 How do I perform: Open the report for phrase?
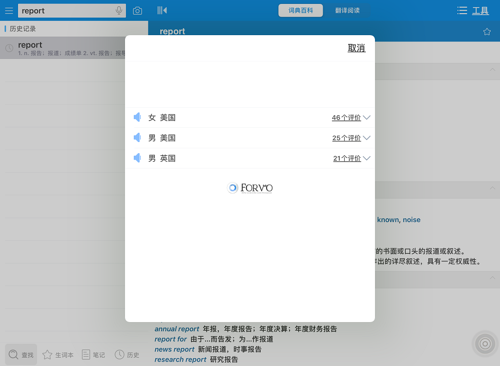(170, 339)
